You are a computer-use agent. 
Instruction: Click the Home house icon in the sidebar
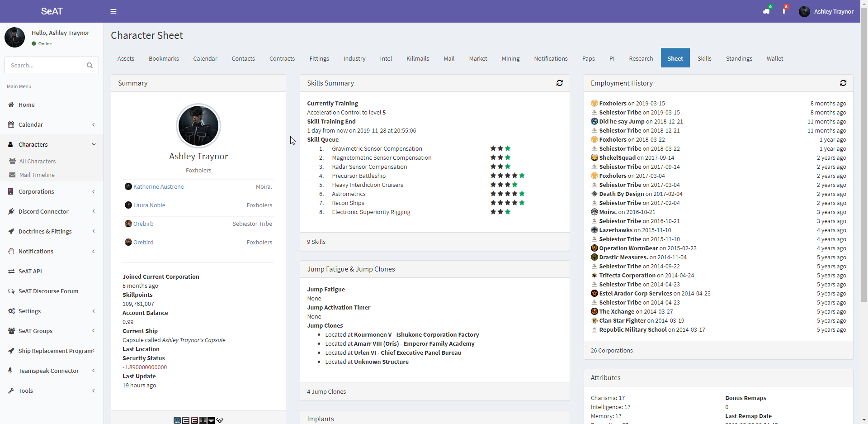point(11,105)
